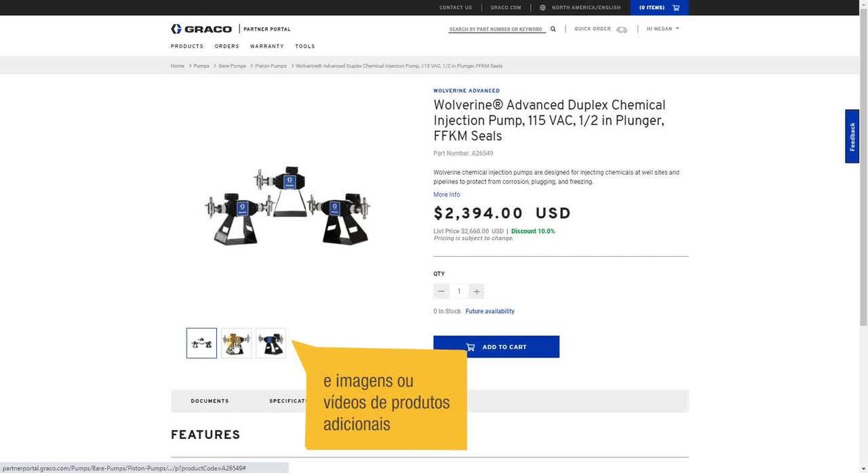Navigate to Piston Pumps breadcrumb
Screen dimensions: 868x473
click(271, 66)
